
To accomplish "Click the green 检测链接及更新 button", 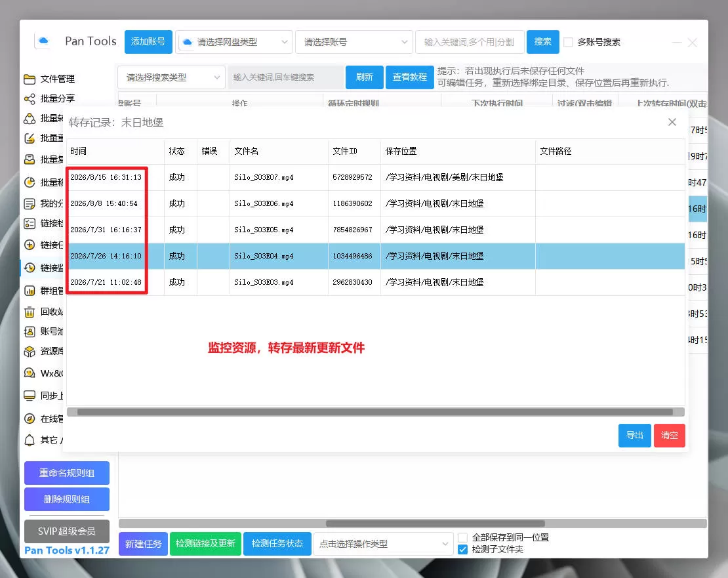I will pos(205,544).
